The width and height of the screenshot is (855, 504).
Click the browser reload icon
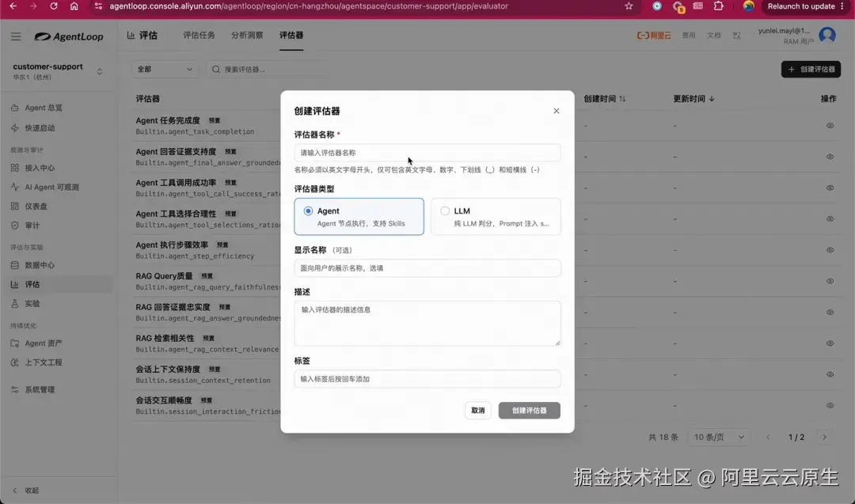54,6
